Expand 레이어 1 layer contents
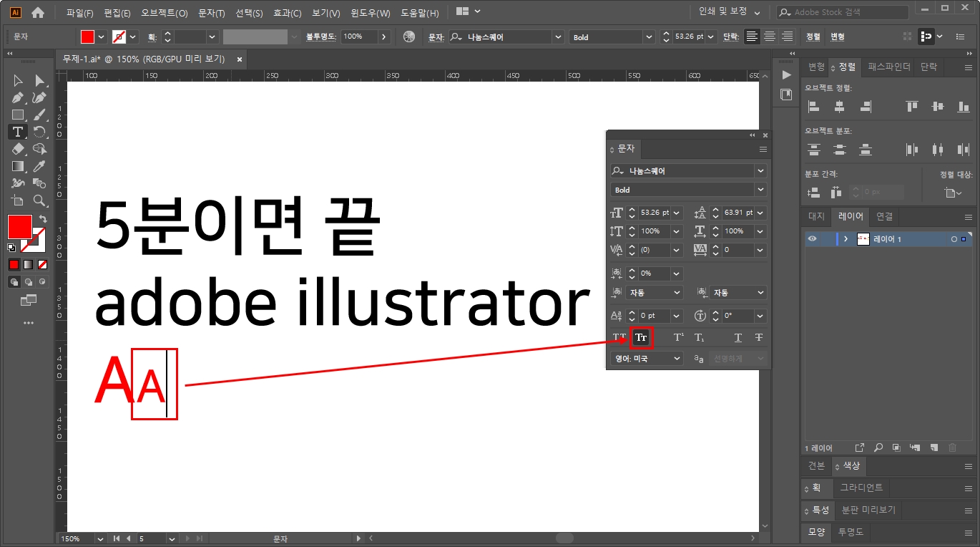The image size is (980, 547). [846, 239]
